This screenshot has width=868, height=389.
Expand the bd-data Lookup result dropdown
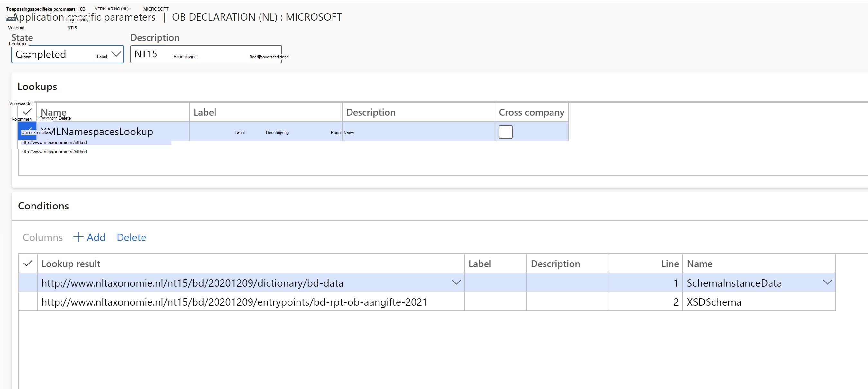point(456,282)
